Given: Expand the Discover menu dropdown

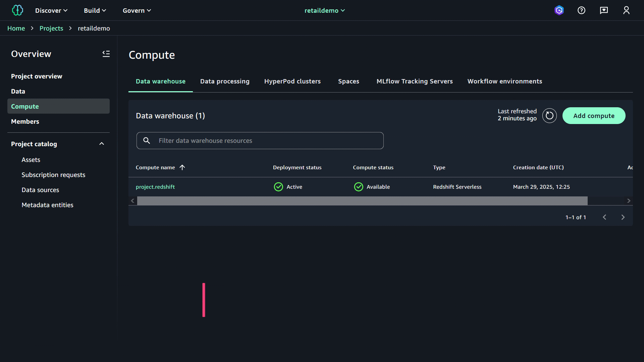Looking at the screenshot, I should (51, 10).
